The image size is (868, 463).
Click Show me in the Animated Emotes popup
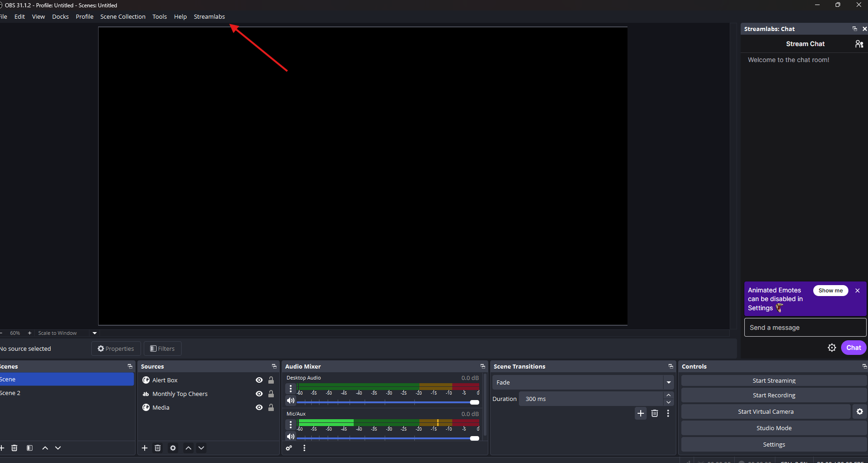click(830, 290)
